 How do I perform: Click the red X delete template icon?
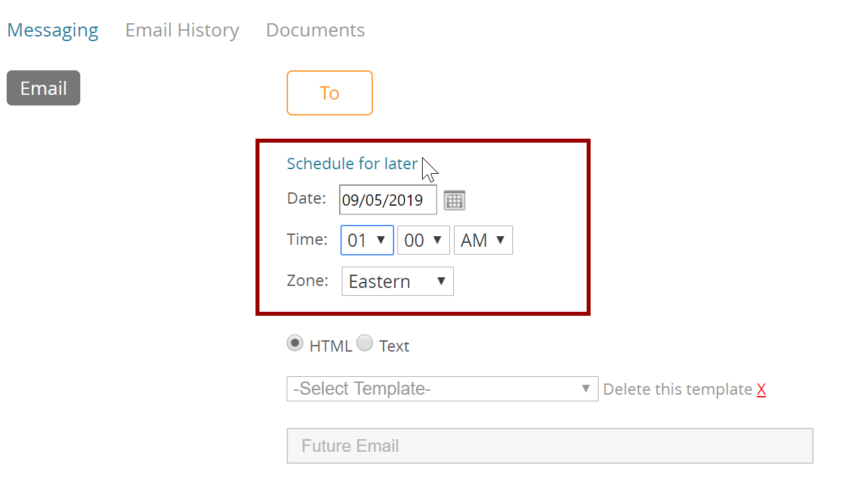pos(761,389)
